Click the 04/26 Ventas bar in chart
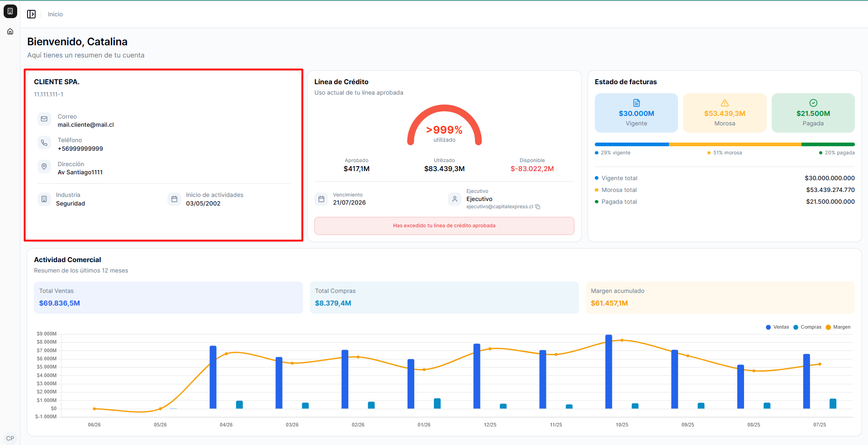This screenshot has width=868, height=445. (x=213, y=377)
